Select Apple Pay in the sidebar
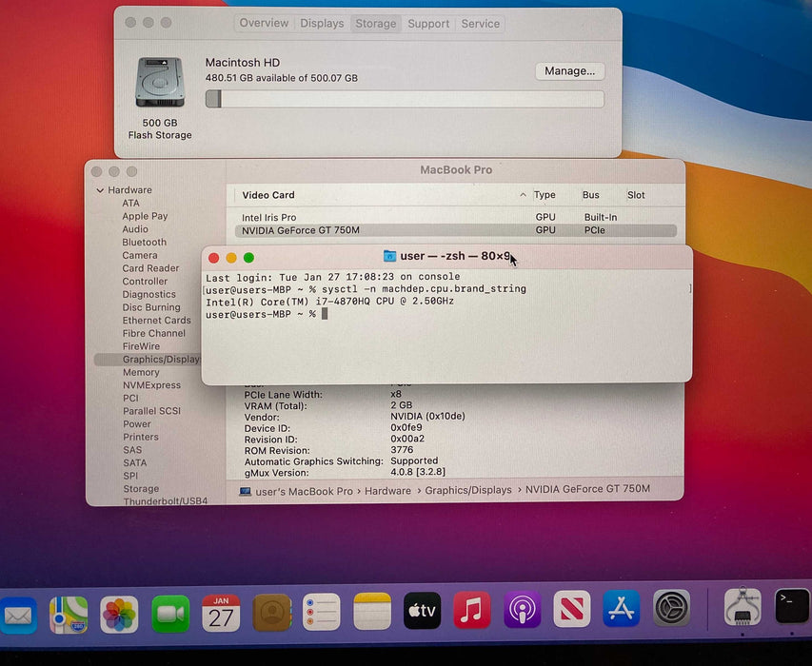Image resolution: width=812 pixels, height=666 pixels. coord(145,216)
